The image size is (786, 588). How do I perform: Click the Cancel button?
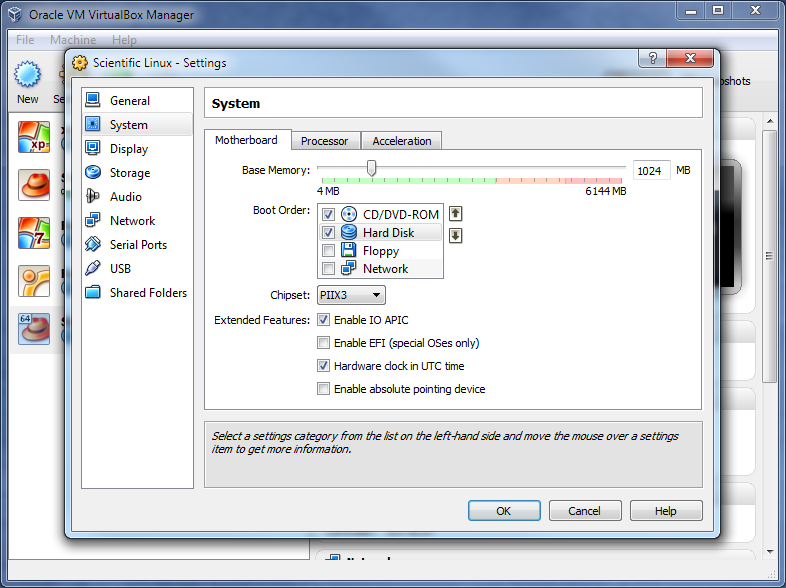click(585, 511)
